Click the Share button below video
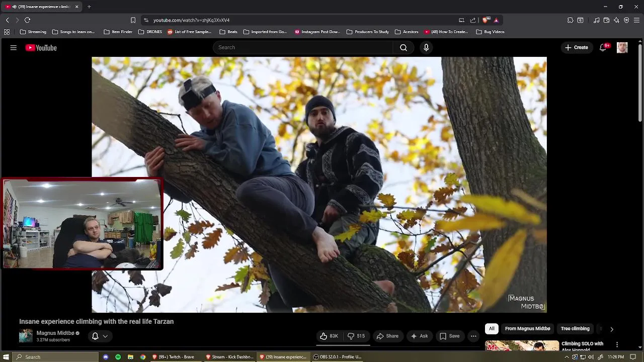This screenshot has width=644, height=362. [x=387, y=336]
